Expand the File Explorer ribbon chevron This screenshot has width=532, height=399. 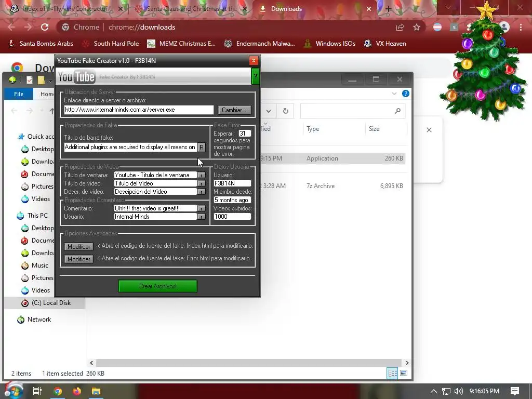(x=394, y=94)
